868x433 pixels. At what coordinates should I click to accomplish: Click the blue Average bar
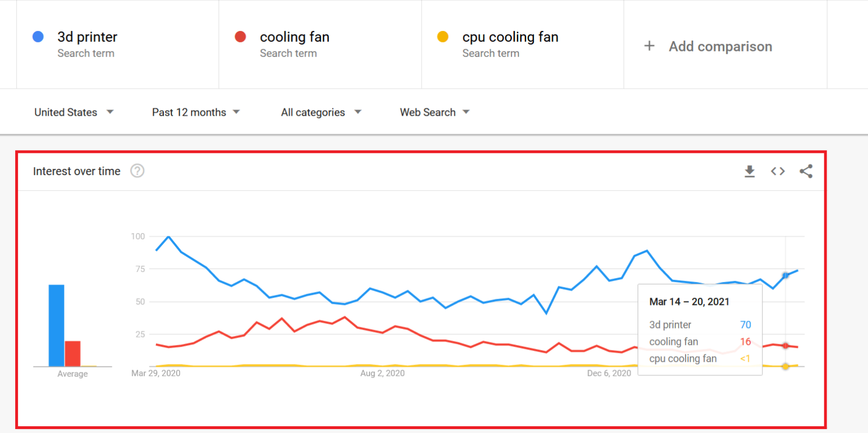click(57, 326)
